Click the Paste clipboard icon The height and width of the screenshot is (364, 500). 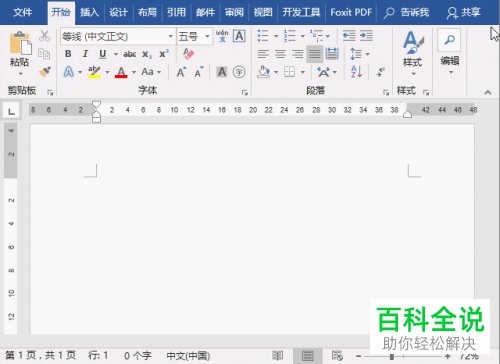pos(20,42)
